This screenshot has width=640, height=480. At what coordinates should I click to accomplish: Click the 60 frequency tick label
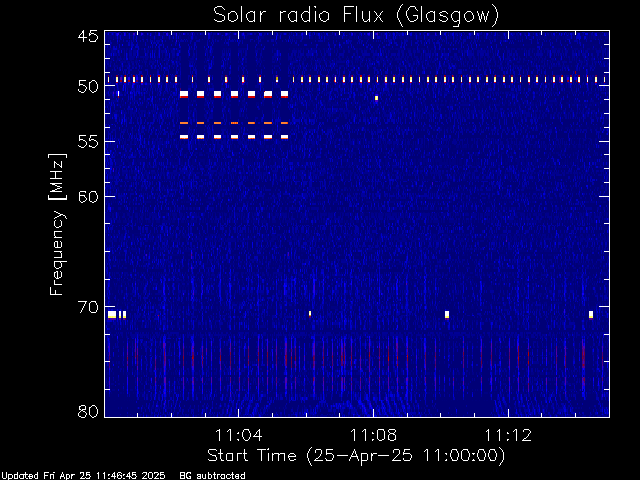88,197
